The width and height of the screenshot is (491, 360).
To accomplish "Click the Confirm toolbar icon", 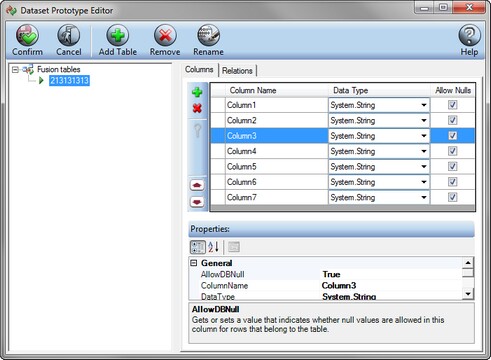I will tap(27, 35).
